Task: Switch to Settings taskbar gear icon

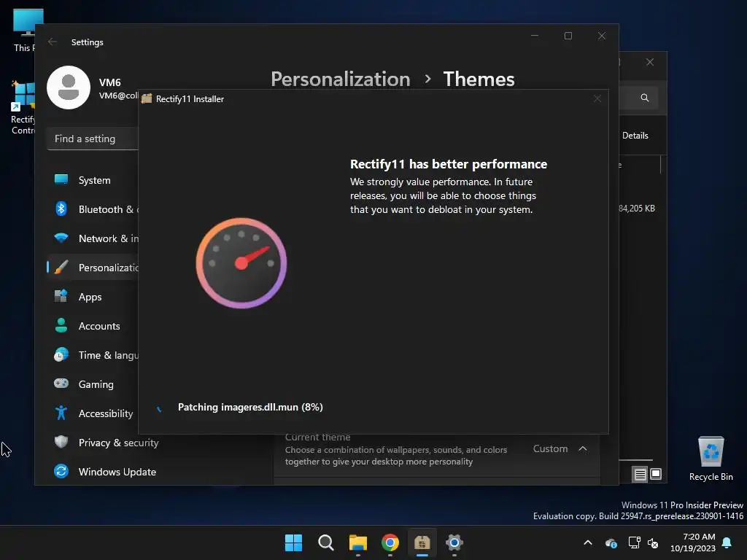Action: pyautogui.click(x=454, y=542)
